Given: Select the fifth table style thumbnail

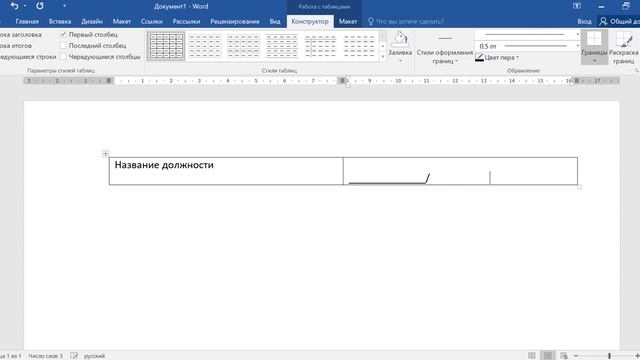Looking at the screenshot, I should (x=320, y=46).
